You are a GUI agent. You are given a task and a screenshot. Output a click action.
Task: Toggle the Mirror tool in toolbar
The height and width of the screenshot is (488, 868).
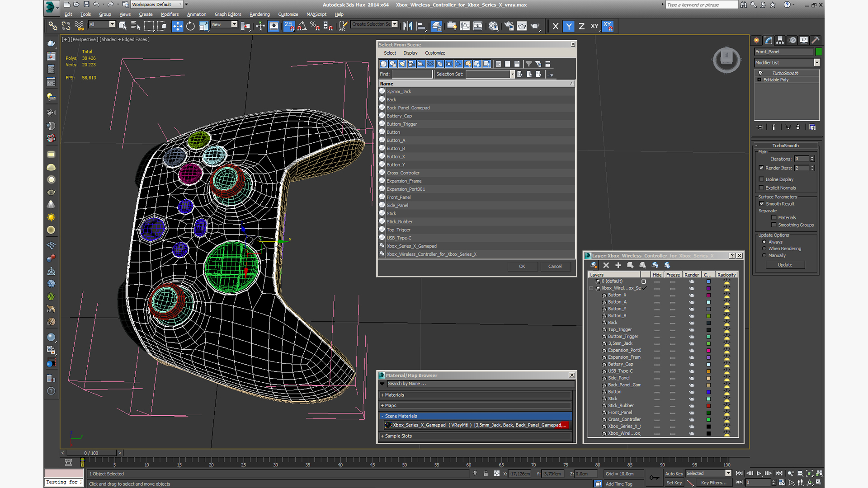407,26
